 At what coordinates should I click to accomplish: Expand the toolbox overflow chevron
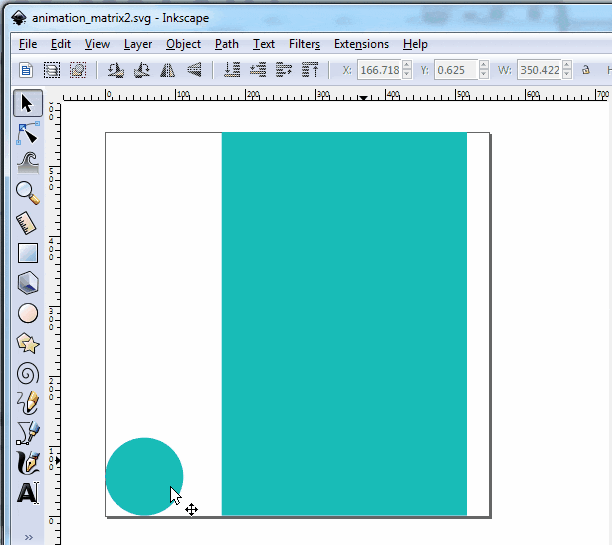tap(28, 538)
